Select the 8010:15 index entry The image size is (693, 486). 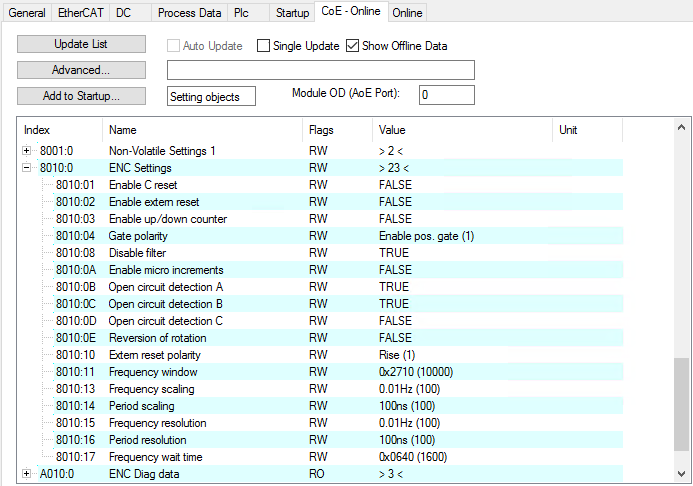pyautogui.click(x=75, y=423)
